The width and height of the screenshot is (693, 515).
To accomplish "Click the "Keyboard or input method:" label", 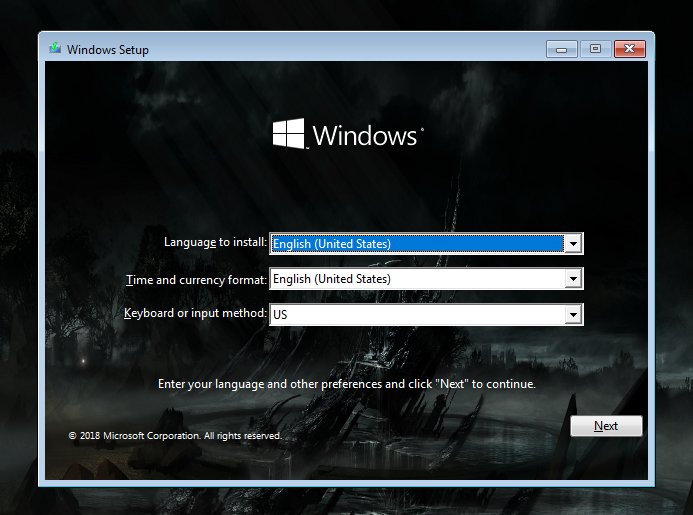I will coord(195,313).
